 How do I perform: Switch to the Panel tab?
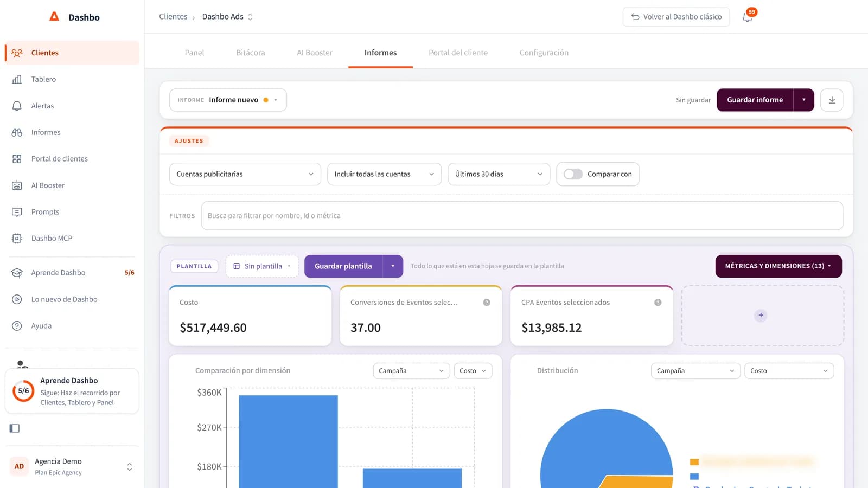pos(194,53)
